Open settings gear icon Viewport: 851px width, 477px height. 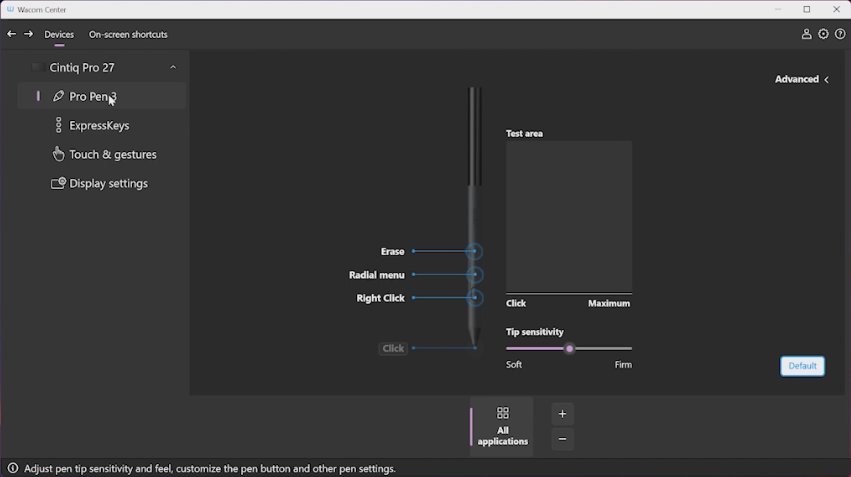coord(823,34)
